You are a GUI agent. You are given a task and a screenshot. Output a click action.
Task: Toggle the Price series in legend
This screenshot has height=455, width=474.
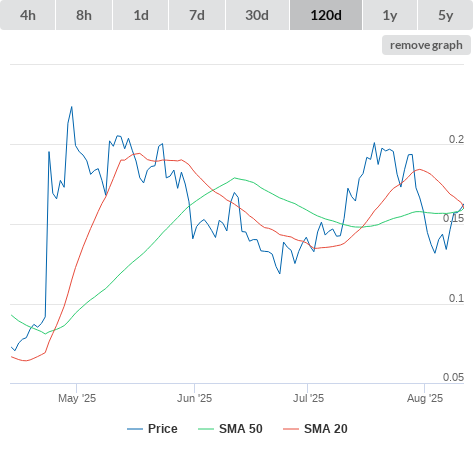click(152, 429)
